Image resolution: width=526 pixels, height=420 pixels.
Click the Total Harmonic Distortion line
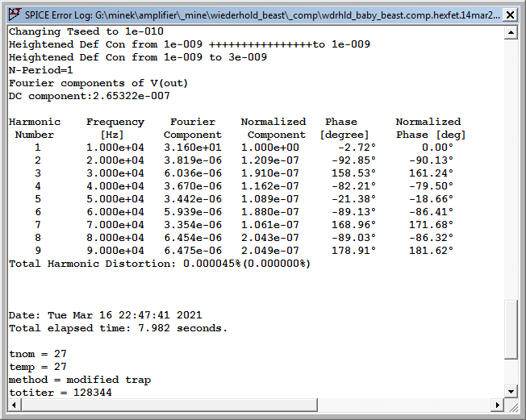pyautogui.click(x=160, y=264)
